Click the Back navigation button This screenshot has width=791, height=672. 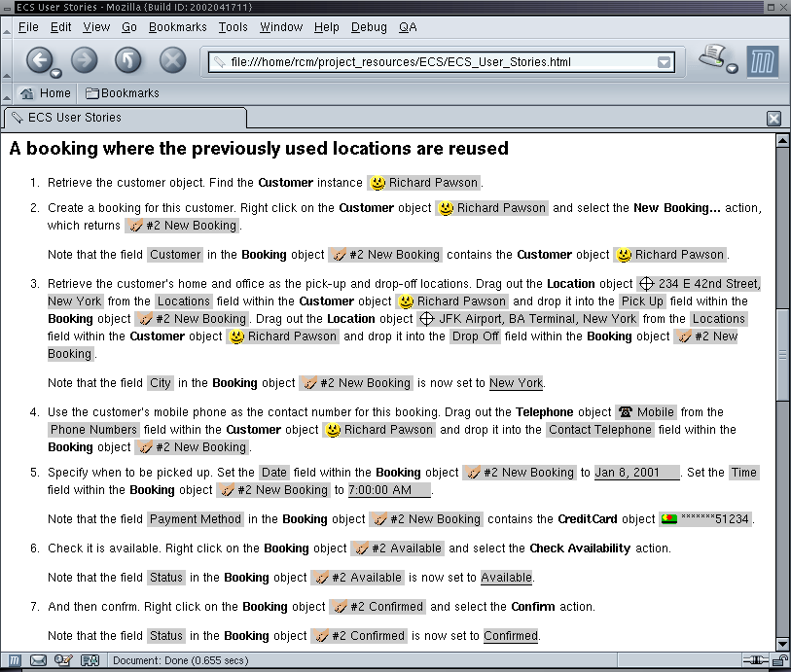(37, 60)
